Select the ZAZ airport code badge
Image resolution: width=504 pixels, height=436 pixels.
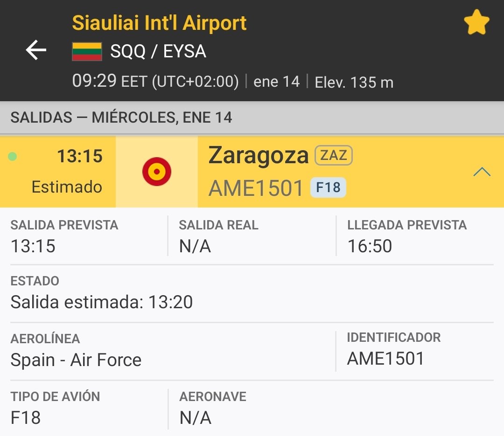333,156
